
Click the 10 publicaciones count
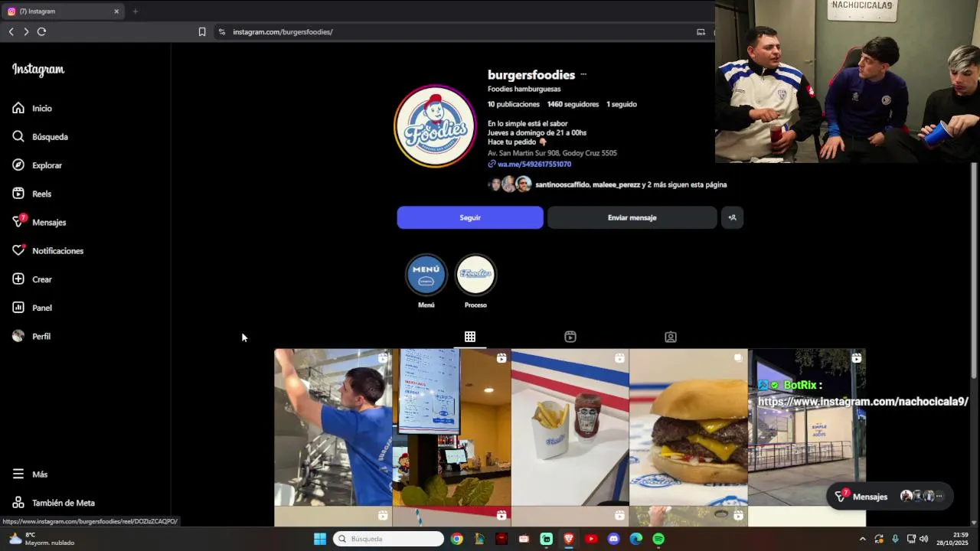[x=514, y=104]
